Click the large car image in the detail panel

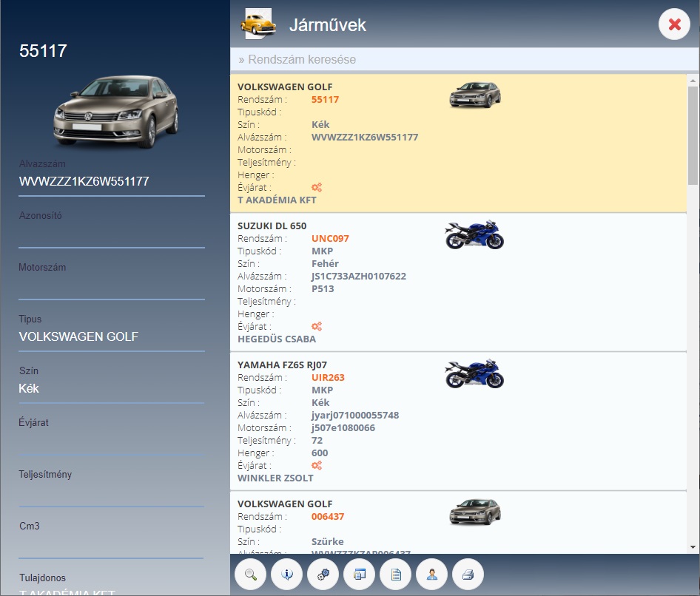[116, 112]
